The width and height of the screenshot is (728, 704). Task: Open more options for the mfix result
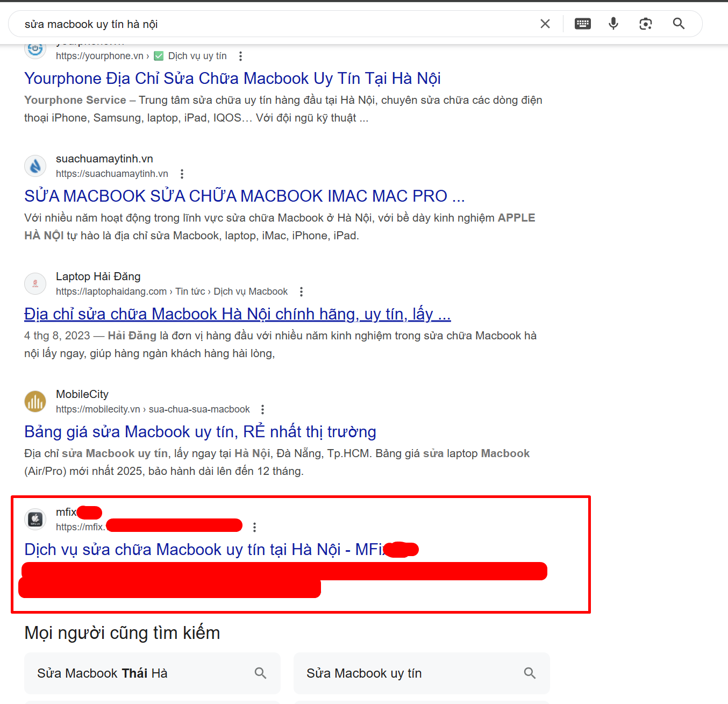point(254,527)
